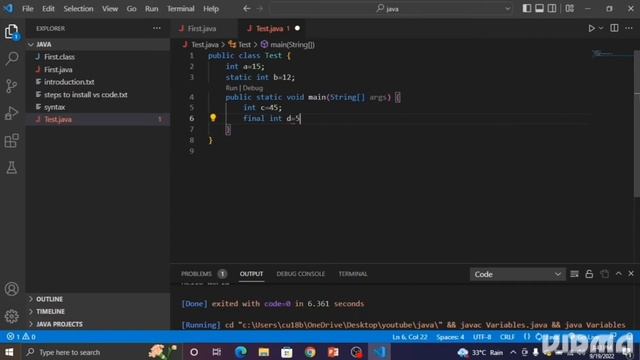
Task: Click the command center search box
Action: click(x=391, y=8)
